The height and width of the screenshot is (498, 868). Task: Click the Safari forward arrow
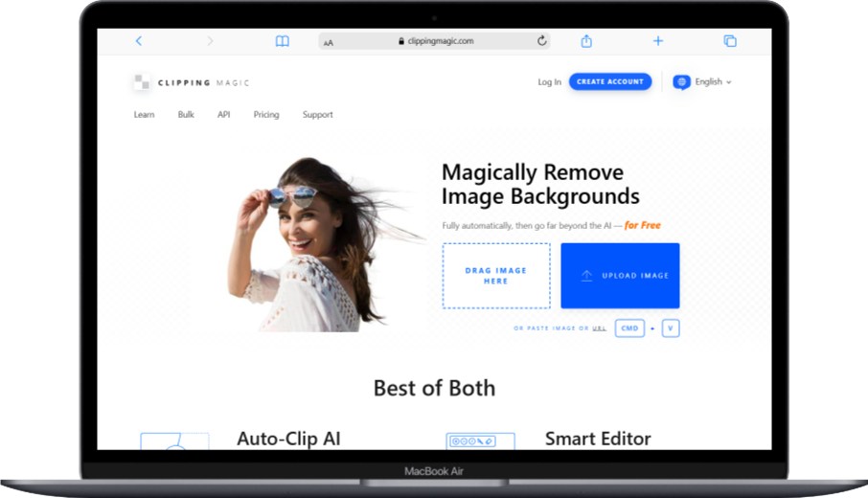point(210,41)
